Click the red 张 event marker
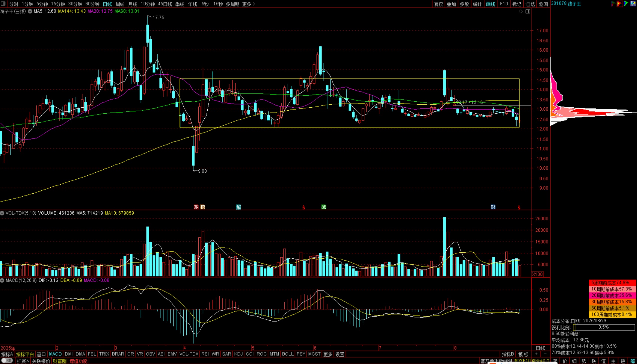This screenshot has width=637, height=364. click(x=196, y=207)
